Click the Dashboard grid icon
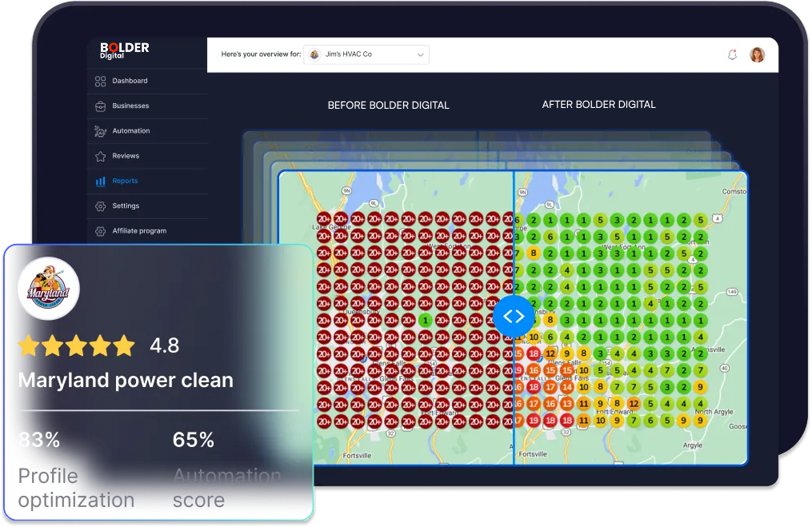Image resolution: width=812 pixels, height=527 pixels. tap(100, 81)
